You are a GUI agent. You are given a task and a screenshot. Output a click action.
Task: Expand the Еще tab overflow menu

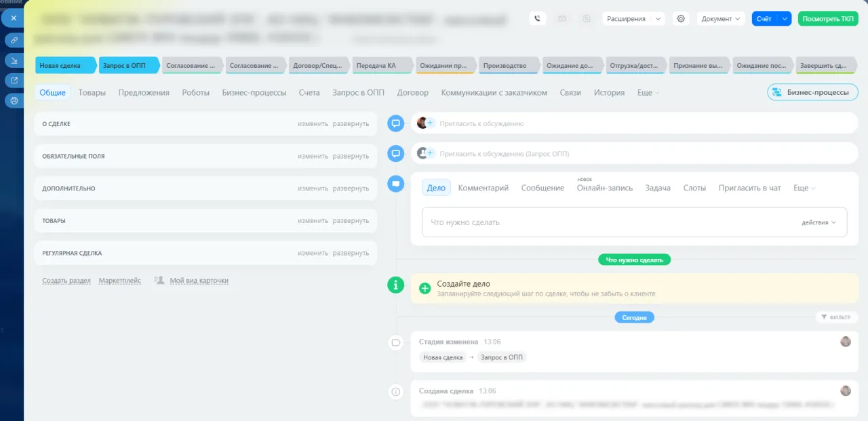(x=648, y=93)
